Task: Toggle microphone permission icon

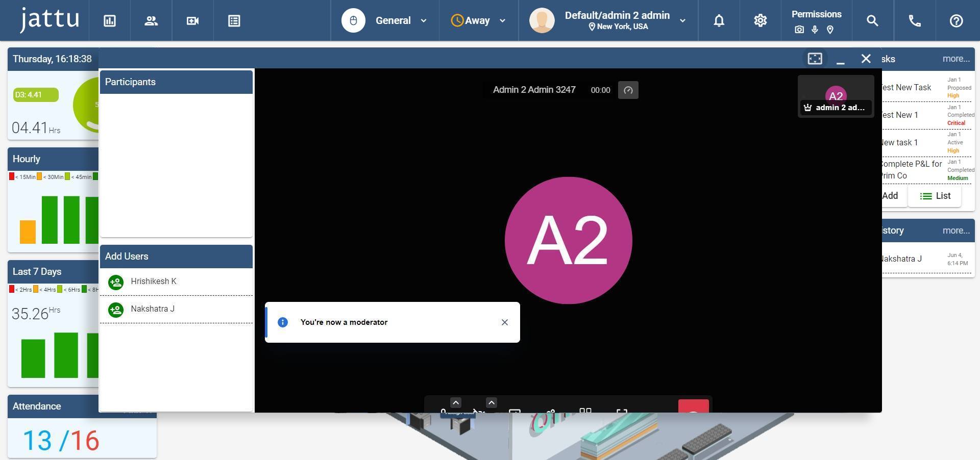Action: [x=815, y=30]
